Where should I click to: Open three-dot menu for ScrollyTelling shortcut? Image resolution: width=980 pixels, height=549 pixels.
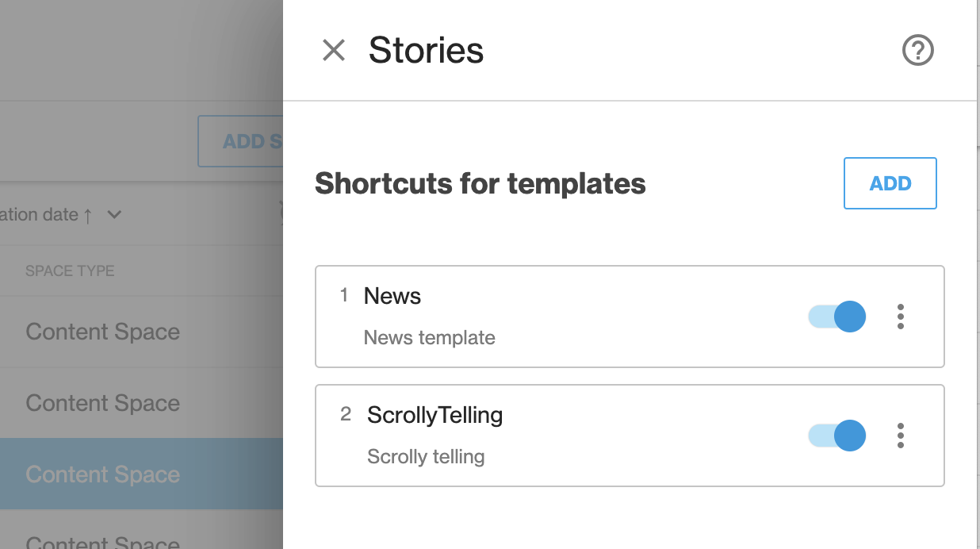click(901, 436)
